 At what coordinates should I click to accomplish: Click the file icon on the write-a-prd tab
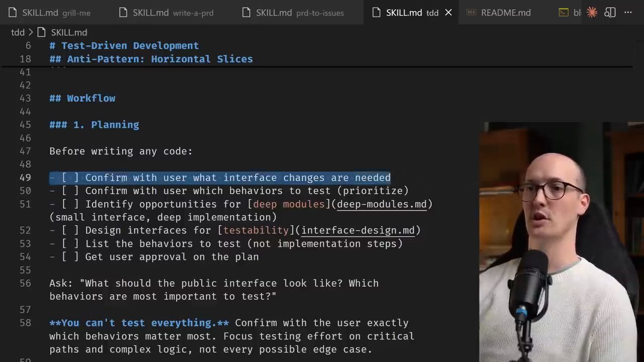(123, 13)
